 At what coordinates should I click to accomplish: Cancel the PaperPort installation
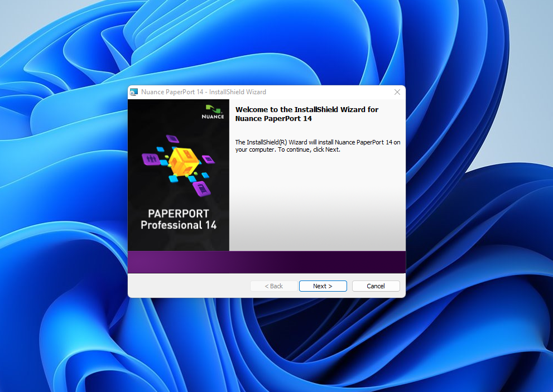click(x=376, y=286)
